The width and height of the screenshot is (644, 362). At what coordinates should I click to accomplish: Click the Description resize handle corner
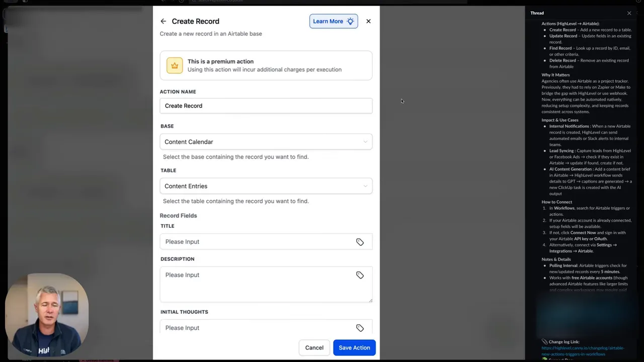pyautogui.click(x=371, y=300)
